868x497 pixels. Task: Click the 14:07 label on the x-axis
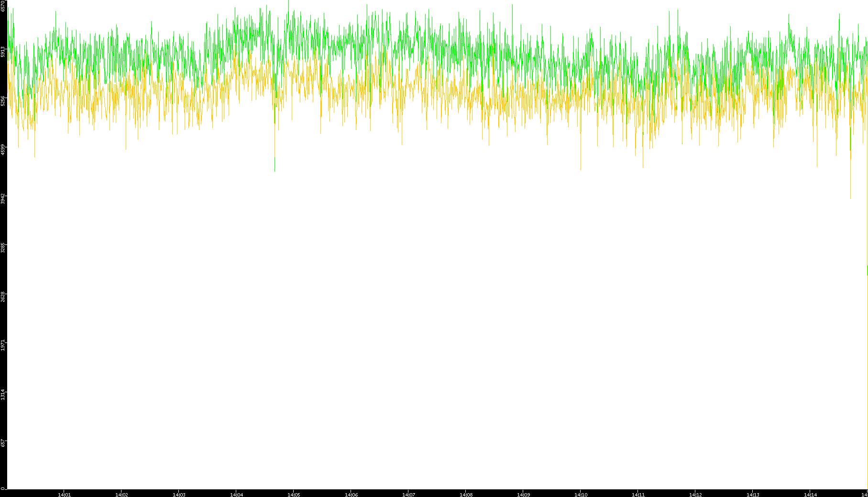408,495
